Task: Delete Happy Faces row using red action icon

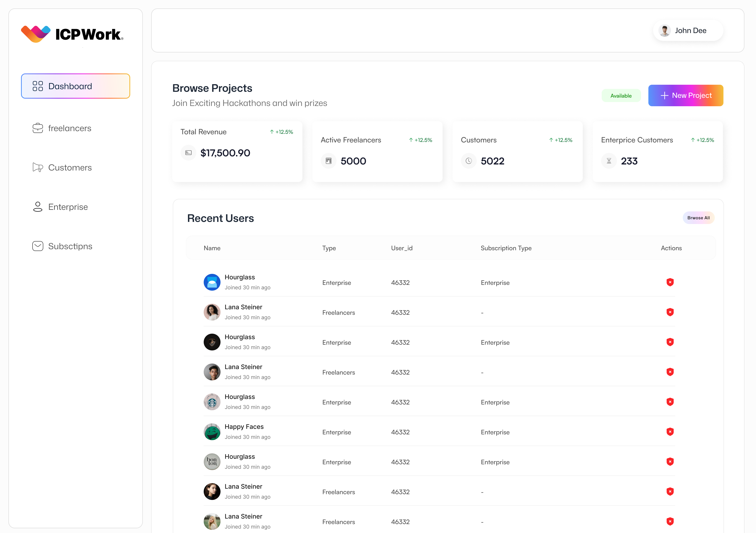Action: (x=671, y=432)
